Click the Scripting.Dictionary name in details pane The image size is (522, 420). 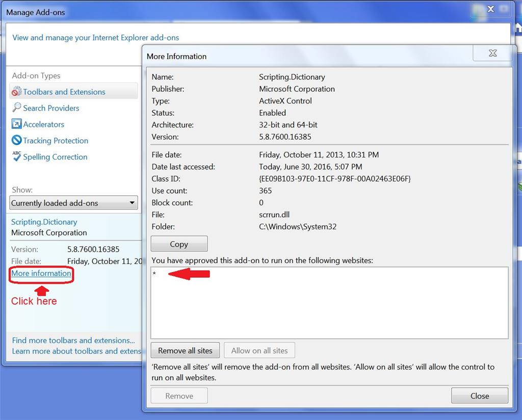[x=44, y=222]
